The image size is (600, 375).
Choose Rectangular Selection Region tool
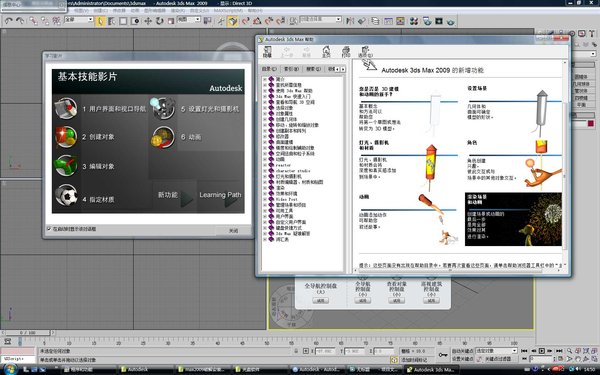[123, 21]
